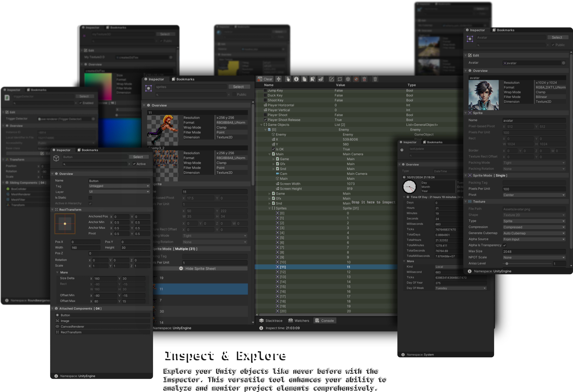Image resolution: width=573 pixels, height=392 pixels.
Task: Toggle the Active checkbox in Button Inspector
Action: [134, 164]
